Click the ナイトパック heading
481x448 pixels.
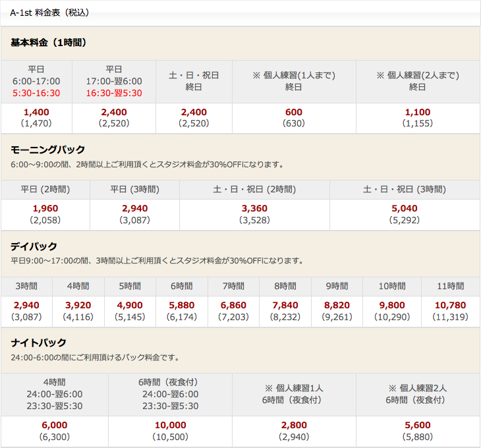click(x=38, y=343)
